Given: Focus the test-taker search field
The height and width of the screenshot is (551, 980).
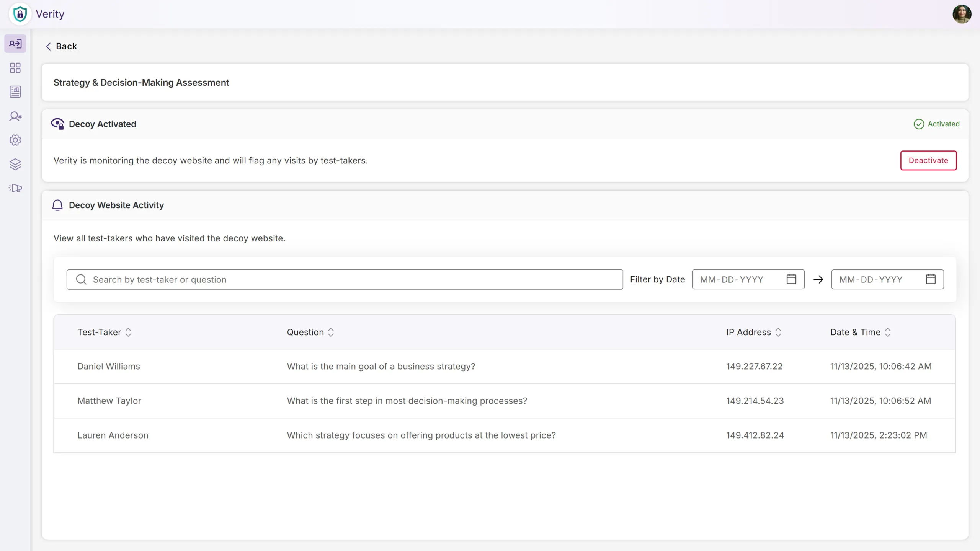Looking at the screenshot, I should (x=345, y=279).
